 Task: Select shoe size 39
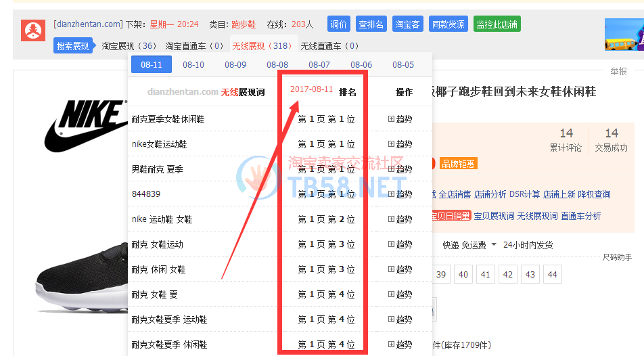[x=441, y=274]
